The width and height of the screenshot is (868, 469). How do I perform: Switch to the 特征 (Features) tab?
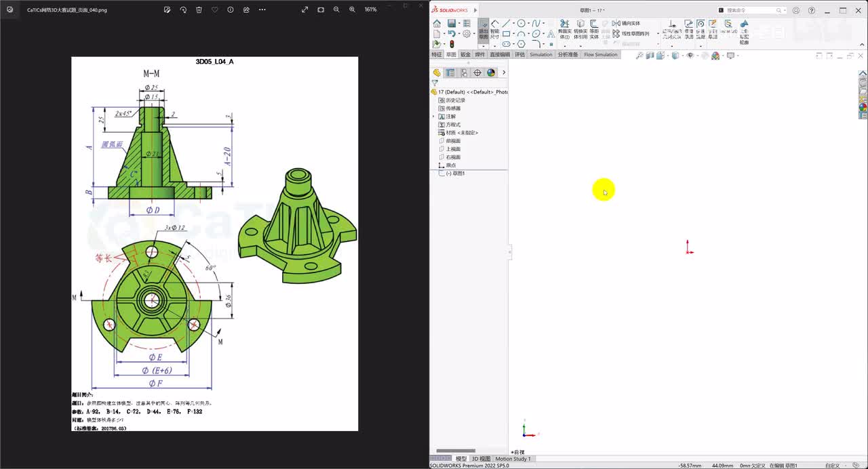coord(437,55)
